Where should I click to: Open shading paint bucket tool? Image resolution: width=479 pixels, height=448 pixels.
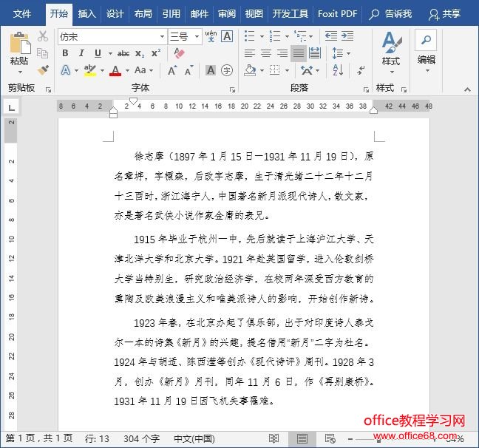tap(250, 70)
